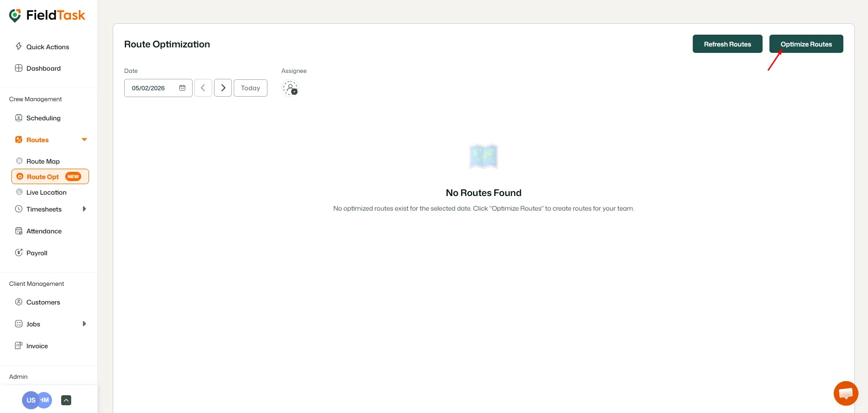Image resolution: width=868 pixels, height=413 pixels.
Task: Open the Routes menu item
Action: tap(37, 139)
